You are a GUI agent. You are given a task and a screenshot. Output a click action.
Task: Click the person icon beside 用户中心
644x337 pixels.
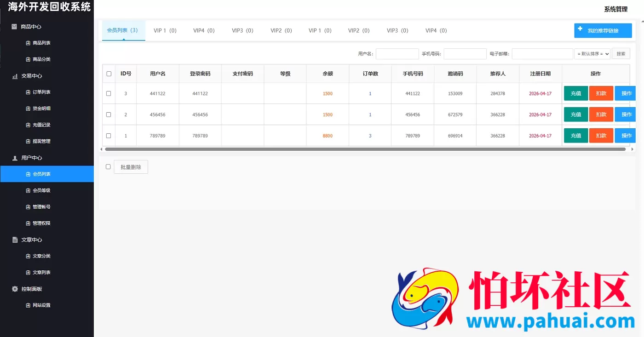coord(15,158)
